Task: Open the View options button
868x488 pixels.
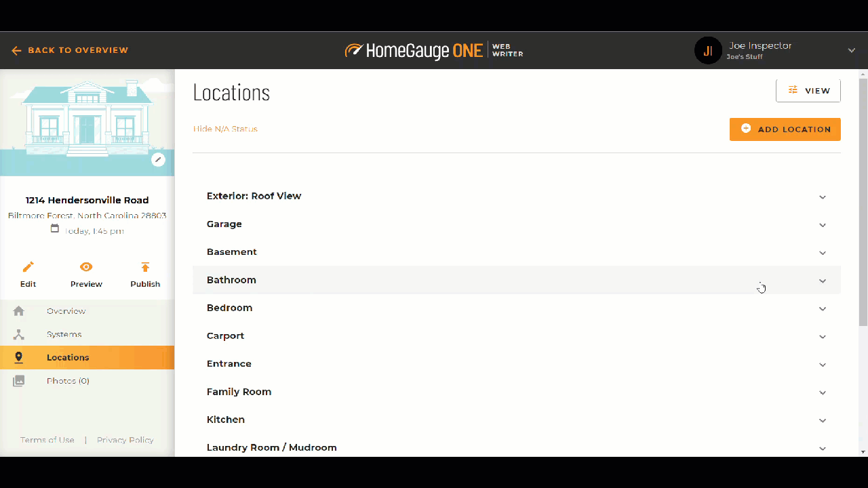Action: [808, 90]
